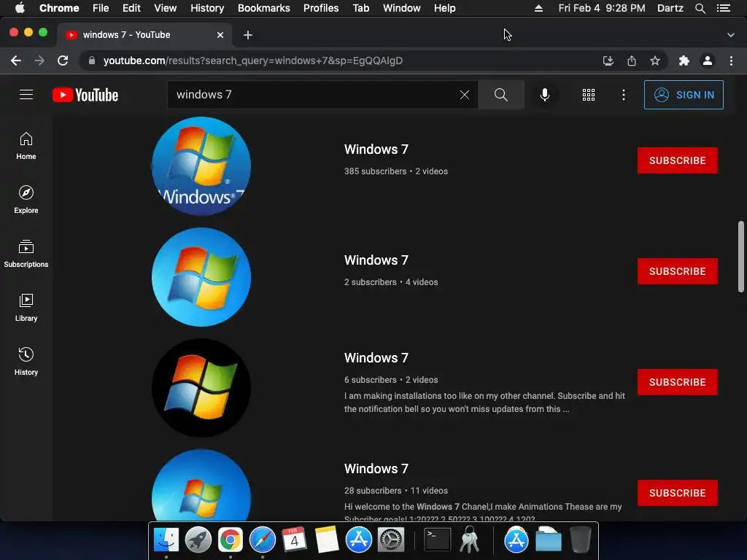Viewport: 747px width, 560px height.
Task: Open Explore in the sidebar
Action: click(x=26, y=200)
